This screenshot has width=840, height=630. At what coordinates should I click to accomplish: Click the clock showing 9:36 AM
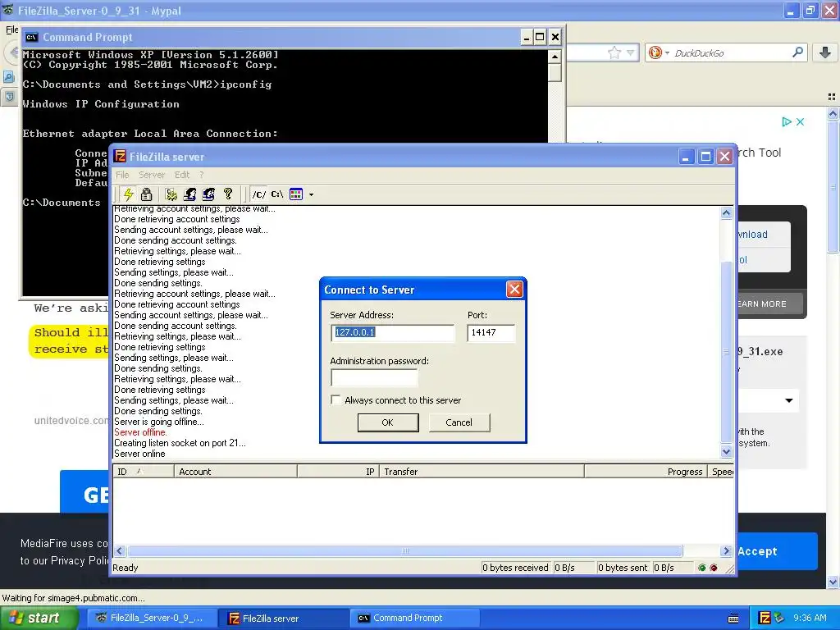click(x=810, y=618)
